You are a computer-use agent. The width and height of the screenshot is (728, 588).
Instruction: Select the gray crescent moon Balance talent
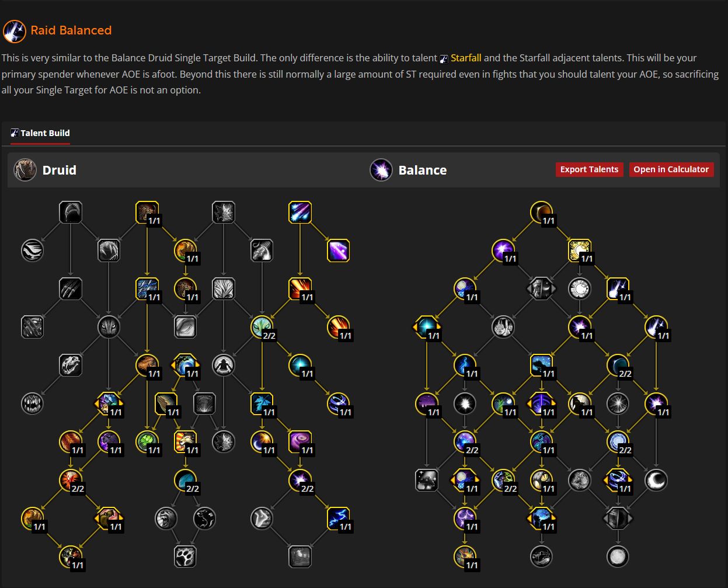[x=656, y=480]
